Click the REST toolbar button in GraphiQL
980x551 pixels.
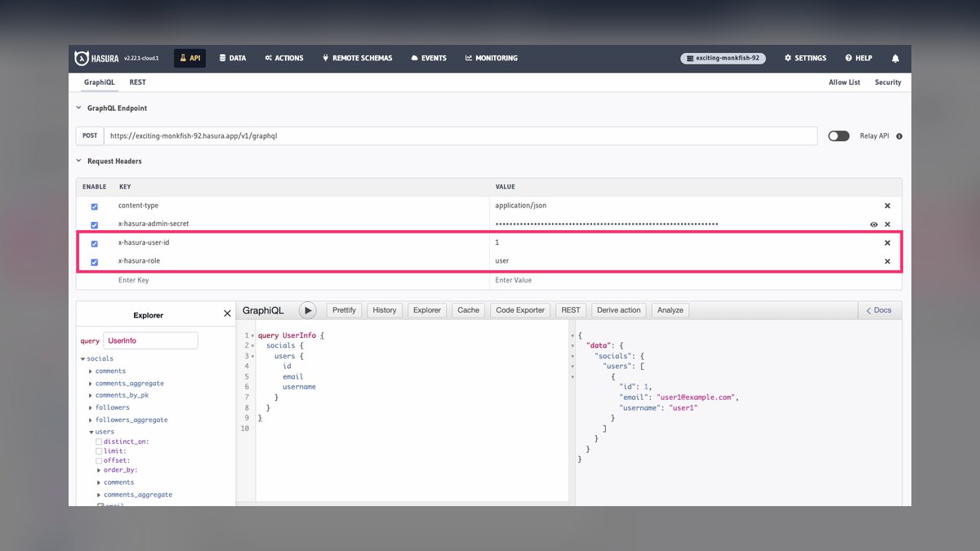coord(571,310)
